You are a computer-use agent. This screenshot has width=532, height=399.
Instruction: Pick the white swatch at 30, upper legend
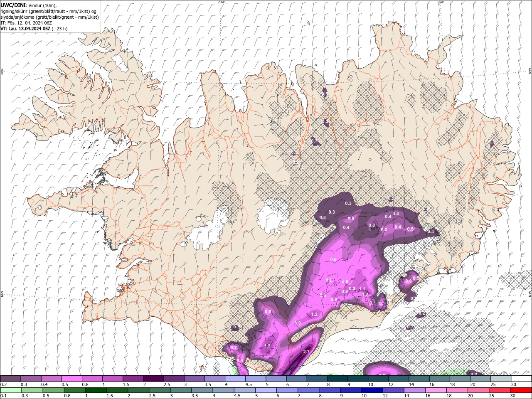pos(521,379)
